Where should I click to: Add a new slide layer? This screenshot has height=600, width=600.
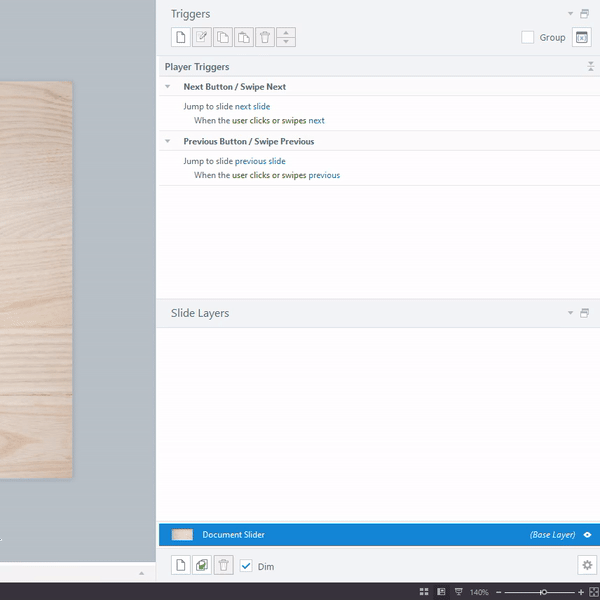tap(181, 565)
